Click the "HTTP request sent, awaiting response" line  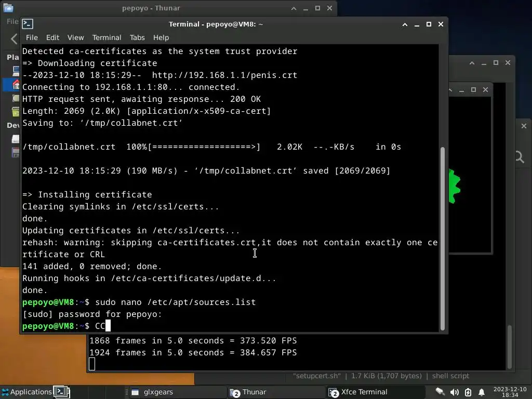click(x=141, y=99)
